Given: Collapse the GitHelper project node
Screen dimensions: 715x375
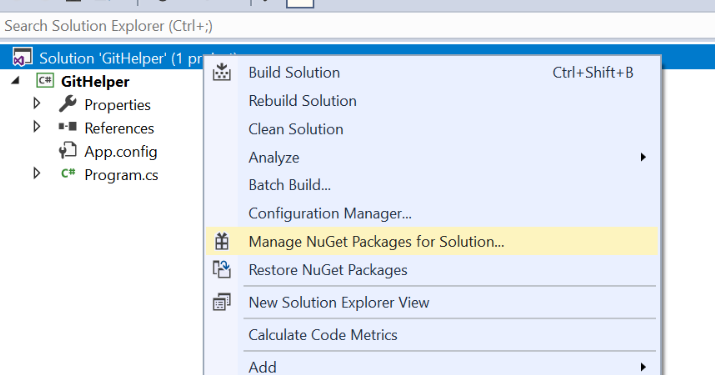Looking at the screenshot, I should (16, 81).
